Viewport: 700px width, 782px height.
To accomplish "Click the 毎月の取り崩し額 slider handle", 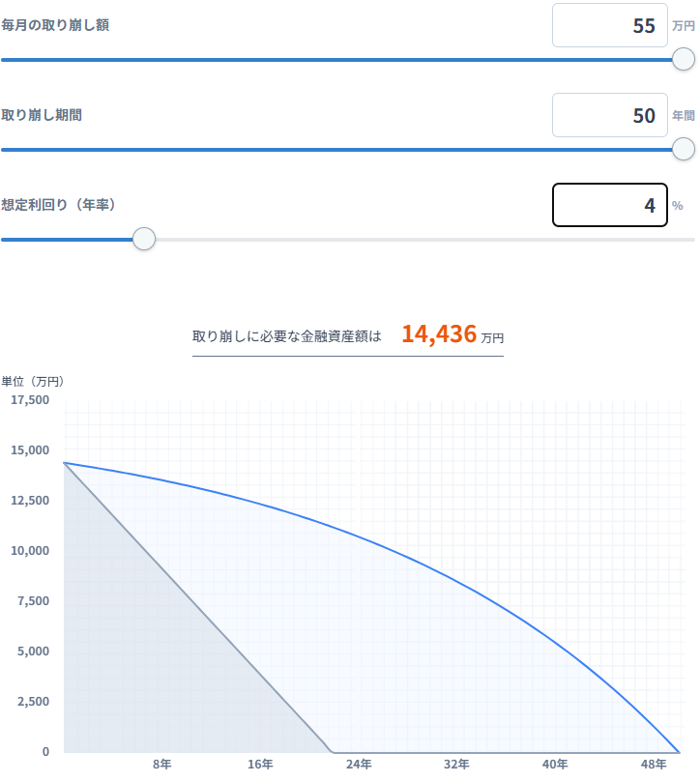I will [684, 59].
